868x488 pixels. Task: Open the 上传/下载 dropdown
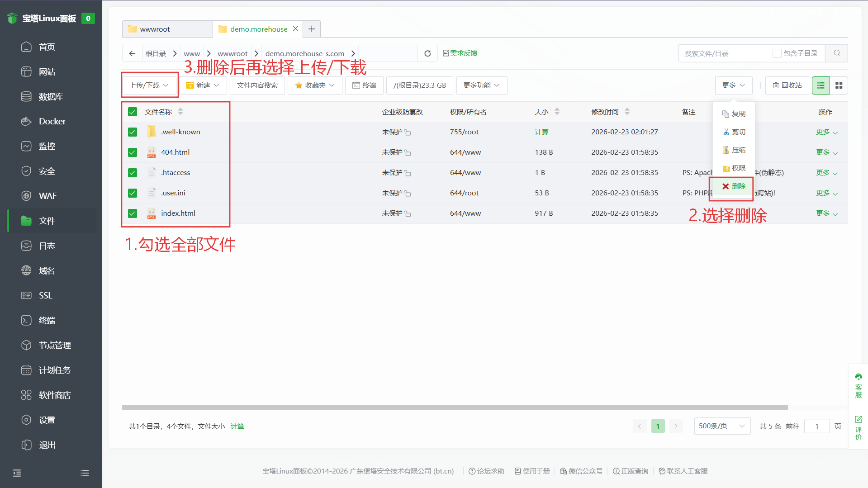point(149,85)
